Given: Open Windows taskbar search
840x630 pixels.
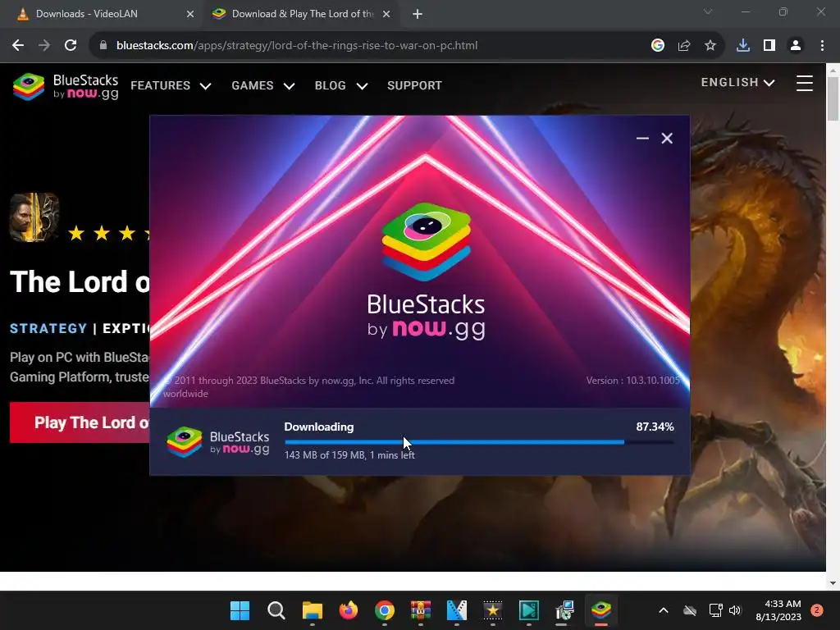Looking at the screenshot, I should 276,610.
